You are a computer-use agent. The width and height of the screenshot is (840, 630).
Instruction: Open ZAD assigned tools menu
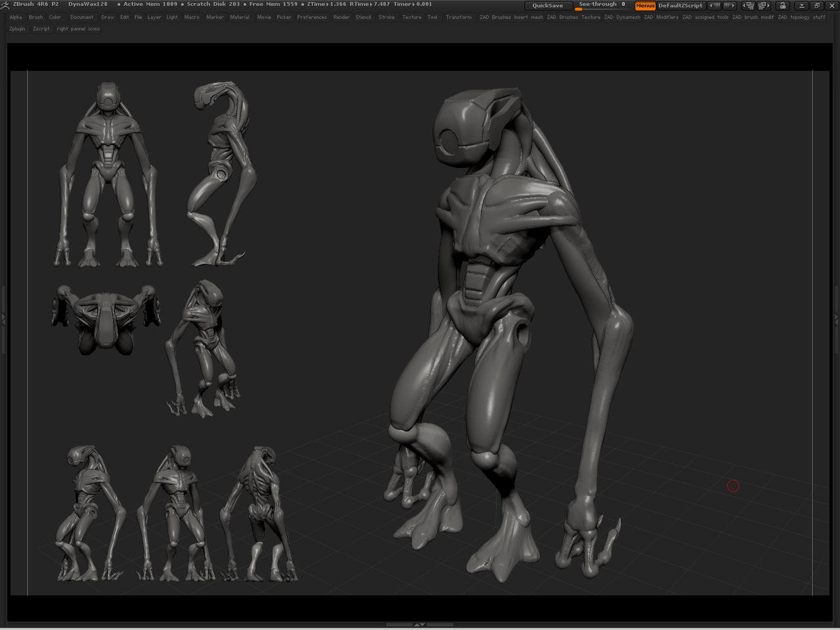(705, 17)
